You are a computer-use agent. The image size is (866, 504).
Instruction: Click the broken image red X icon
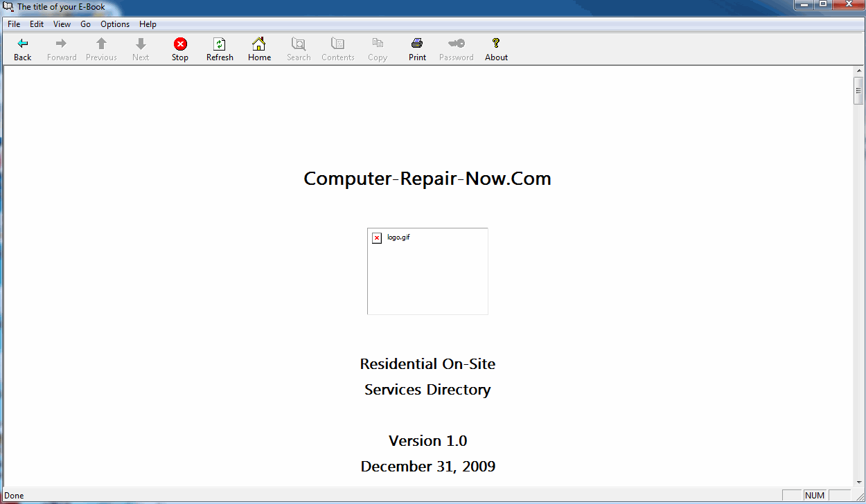377,238
